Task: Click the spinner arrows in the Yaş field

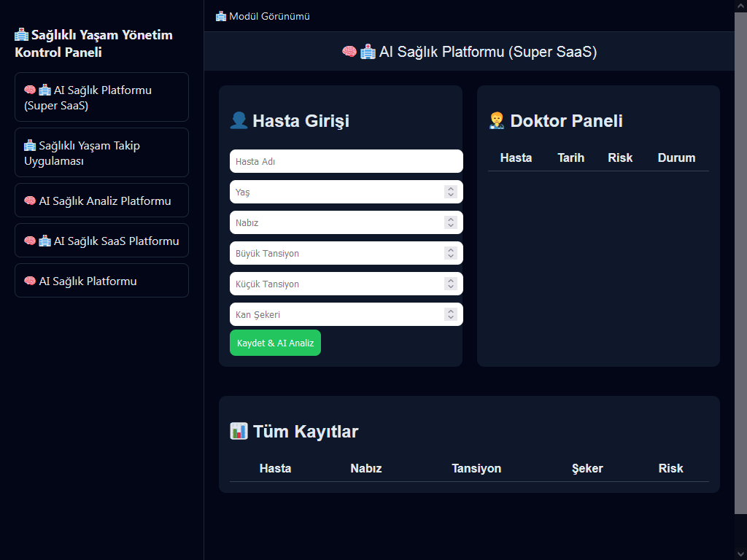Action: coord(451,192)
